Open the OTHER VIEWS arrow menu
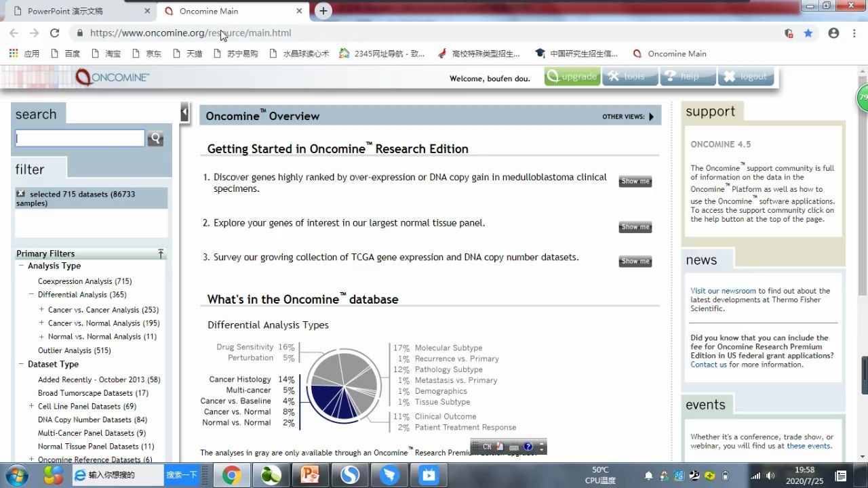This screenshot has width=868, height=488. [x=651, y=117]
